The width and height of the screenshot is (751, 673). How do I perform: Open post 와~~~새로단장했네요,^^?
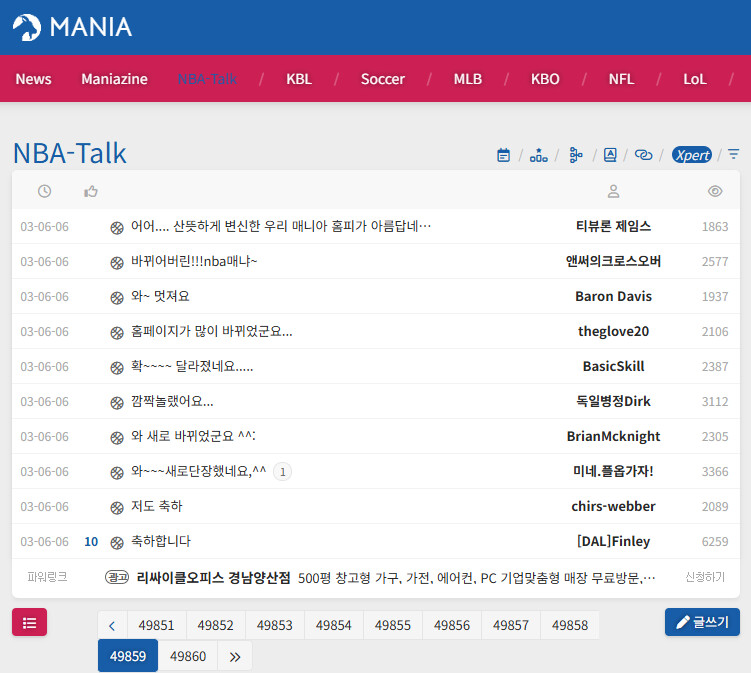click(x=199, y=471)
